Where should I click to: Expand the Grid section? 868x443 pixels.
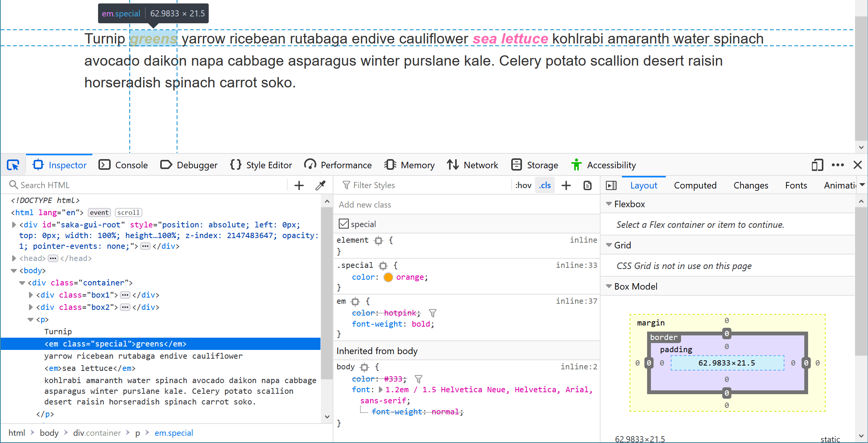tap(610, 245)
